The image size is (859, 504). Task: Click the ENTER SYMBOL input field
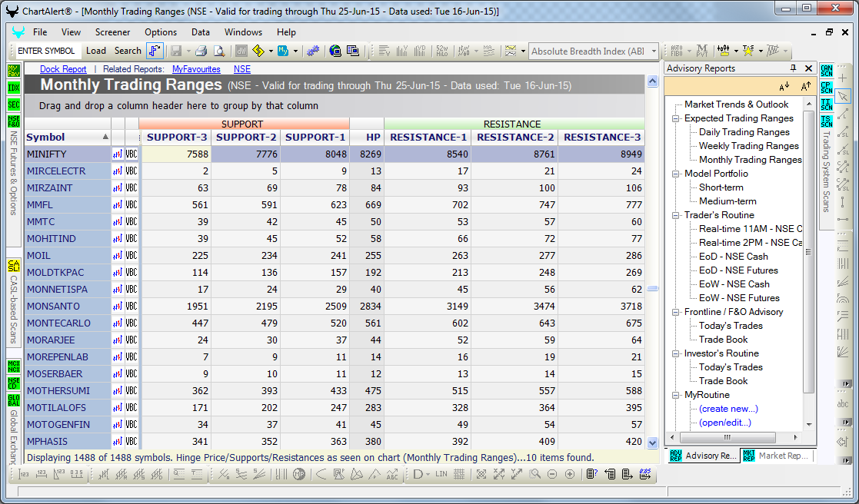47,51
